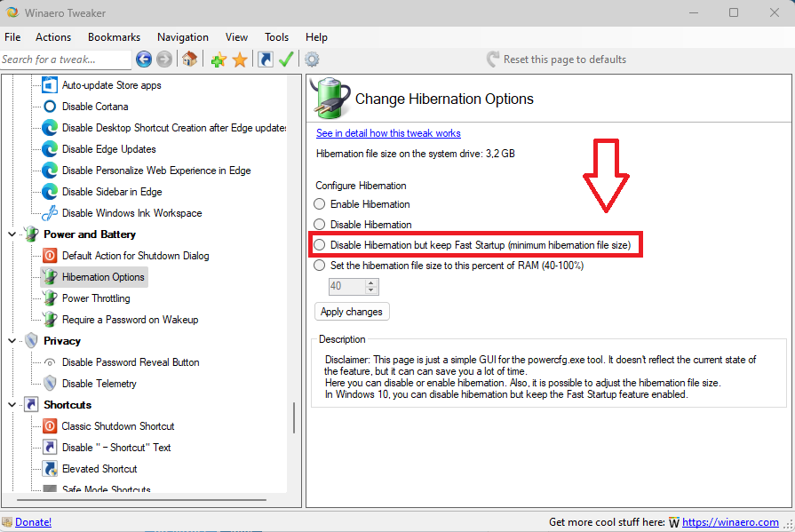This screenshot has width=795, height=532.
Task: Decrease the RAM percent spinner value
Action: point(371,290)
